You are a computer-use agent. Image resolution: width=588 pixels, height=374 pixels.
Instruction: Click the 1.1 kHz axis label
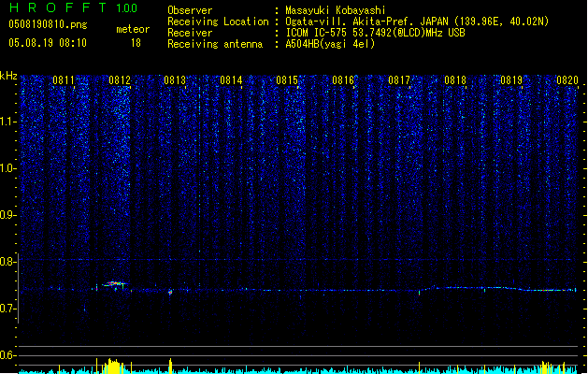tap(8, 122)
